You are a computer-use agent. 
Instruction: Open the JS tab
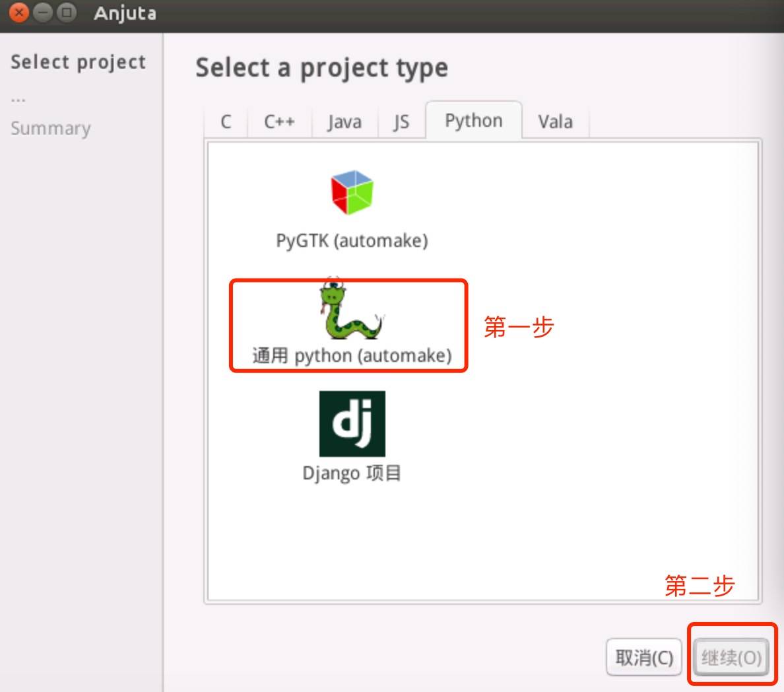[x=401, y=121]
